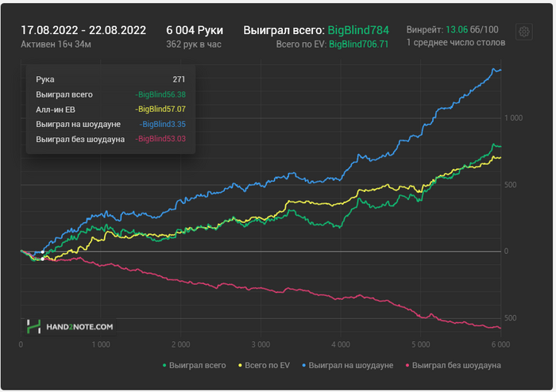Click the 'Активен 16ч 34м' label
Screen dimensions: 556x392
tap(56, 44)
